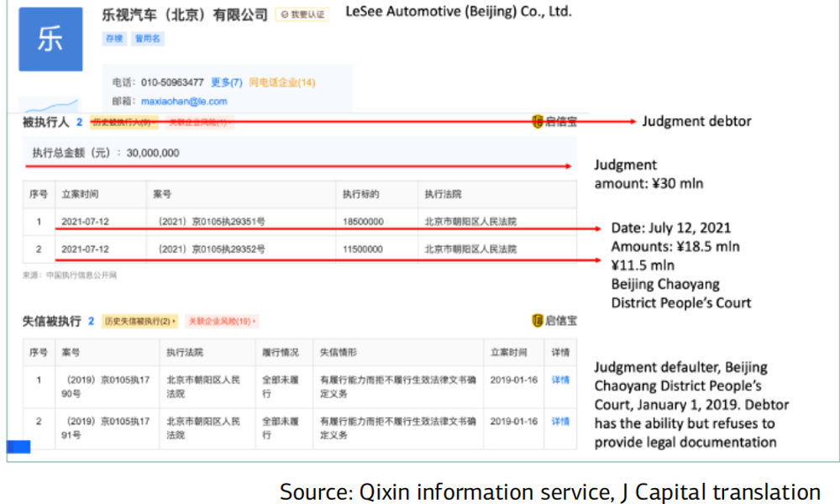
Task: Open 详情 link for second defaulter row
Action: pyautogui.click(x=560, y=421)
